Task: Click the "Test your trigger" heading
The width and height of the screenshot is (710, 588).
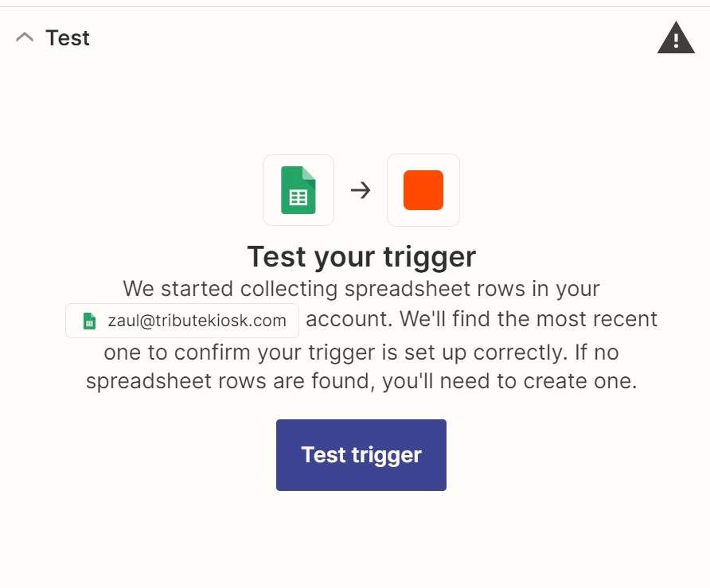Action: click(361, 257)
